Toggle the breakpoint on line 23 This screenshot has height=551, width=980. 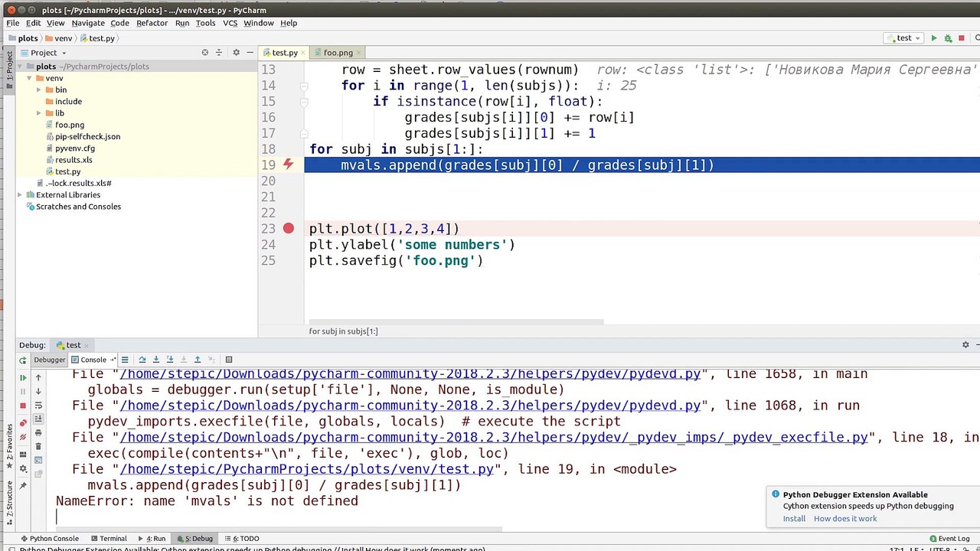pos(289,228)
